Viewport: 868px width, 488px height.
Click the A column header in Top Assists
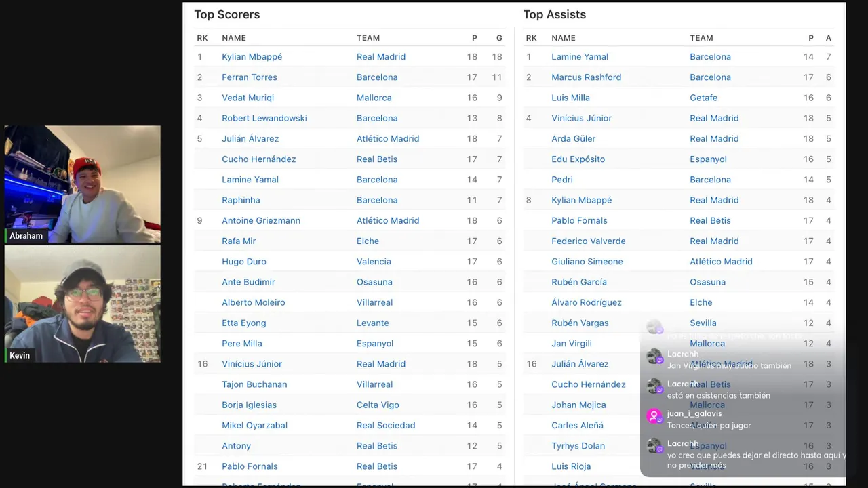click(828, 38)
